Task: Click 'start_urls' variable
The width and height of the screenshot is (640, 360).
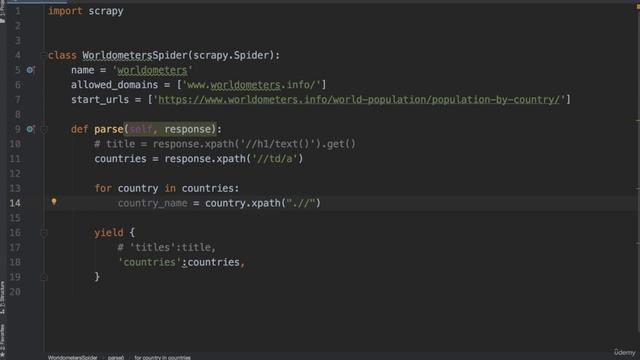Action: 100,100
